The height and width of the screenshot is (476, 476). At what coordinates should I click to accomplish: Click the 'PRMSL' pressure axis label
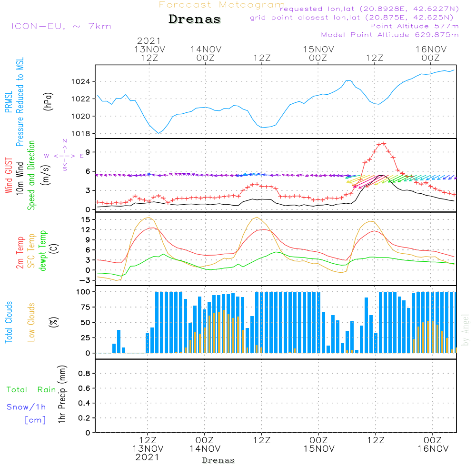[9, 102]
